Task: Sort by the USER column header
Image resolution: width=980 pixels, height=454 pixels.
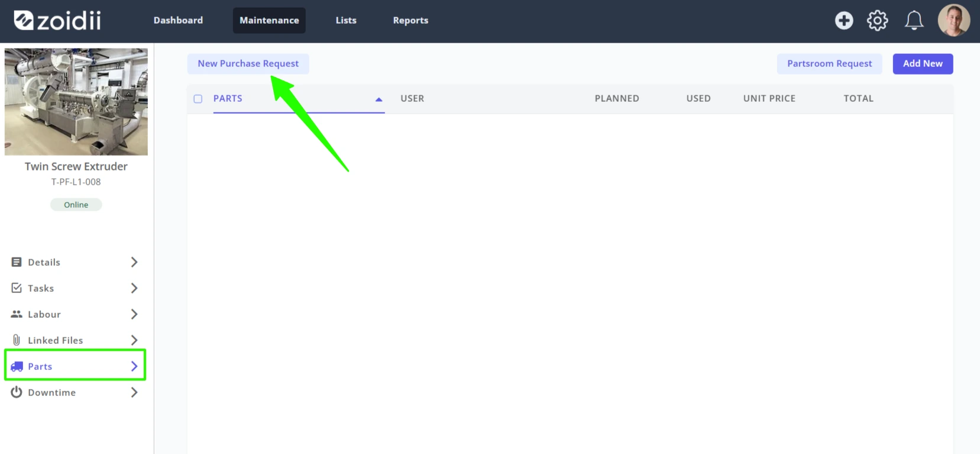Action: coord(412,99)
